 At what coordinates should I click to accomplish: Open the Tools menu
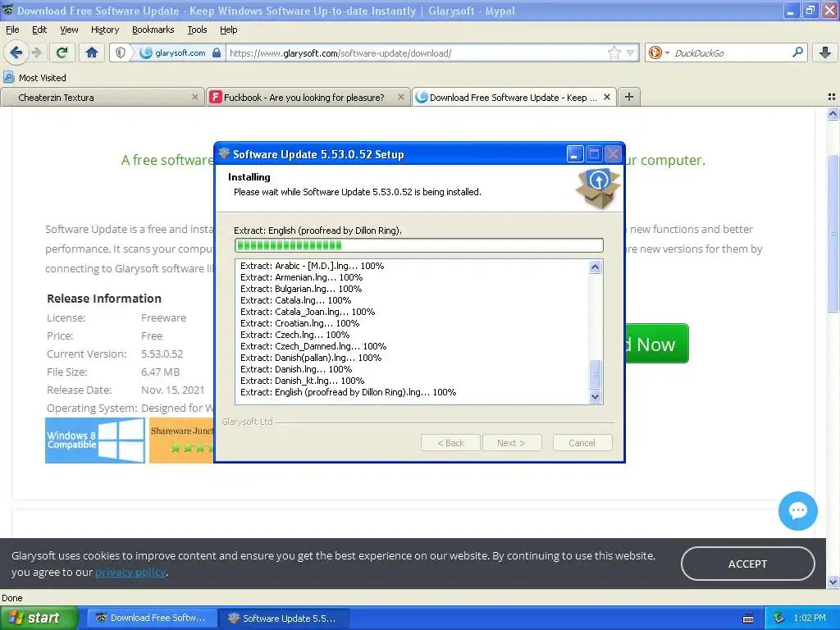pos(197,30)
